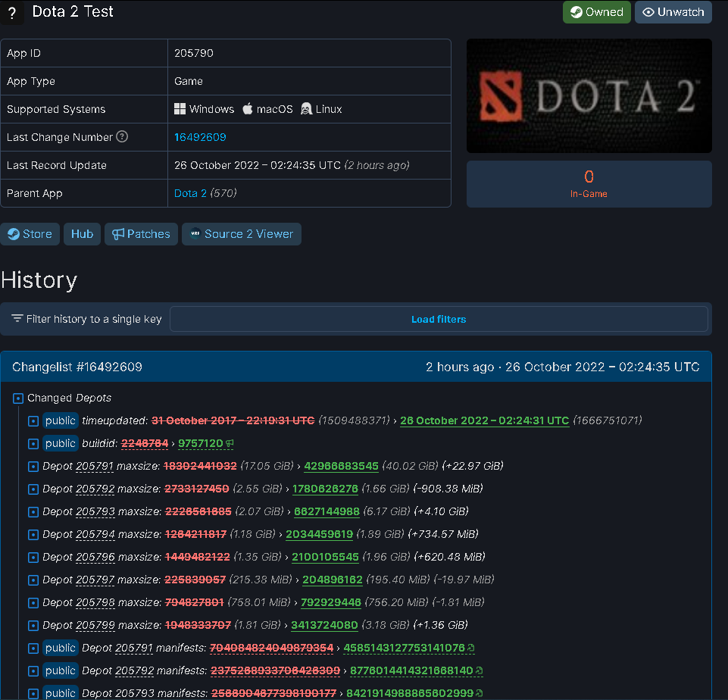
Task: Click maxsize value 42966683545
Action: click(341, 466)
